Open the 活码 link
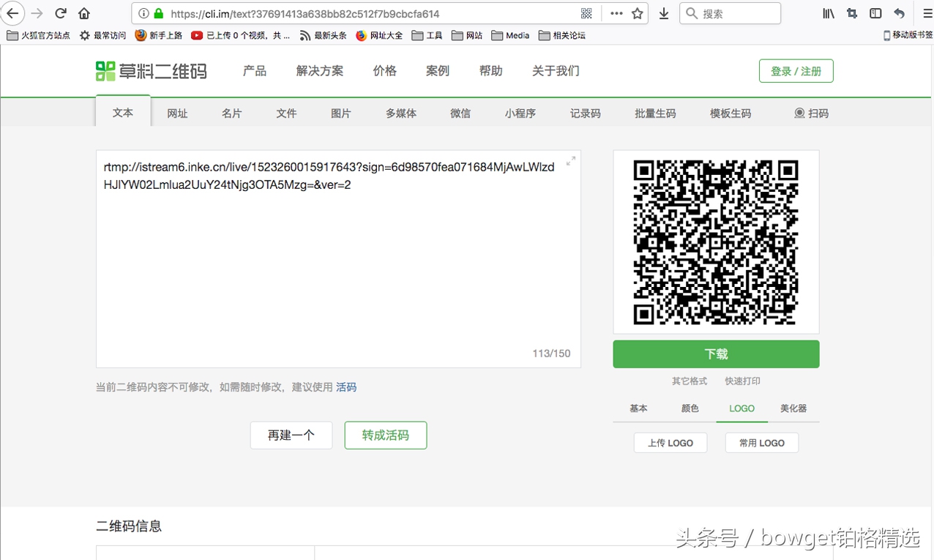Image resolution: width=934 pixels, height=560 pixels. tap(345, 387)
